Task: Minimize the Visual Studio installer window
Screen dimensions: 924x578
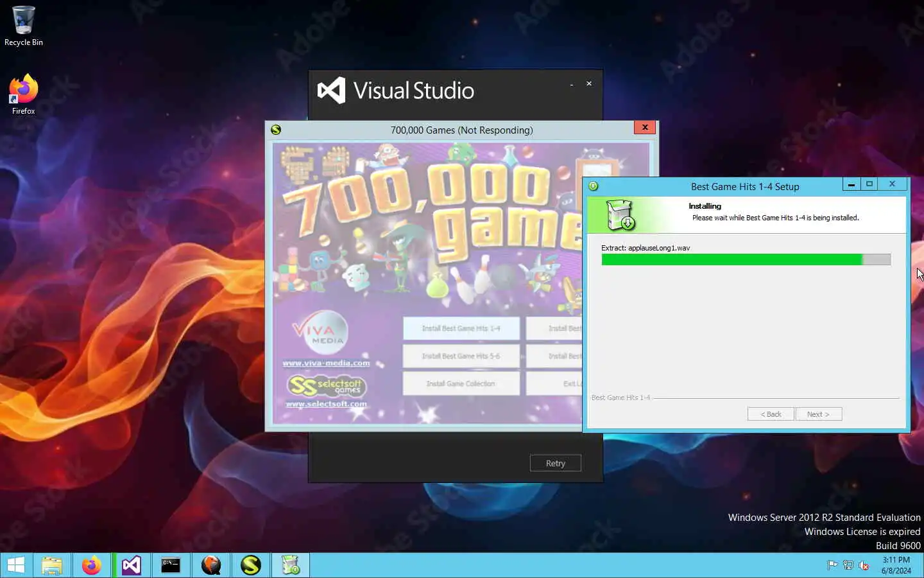Action: pos(571,84)
